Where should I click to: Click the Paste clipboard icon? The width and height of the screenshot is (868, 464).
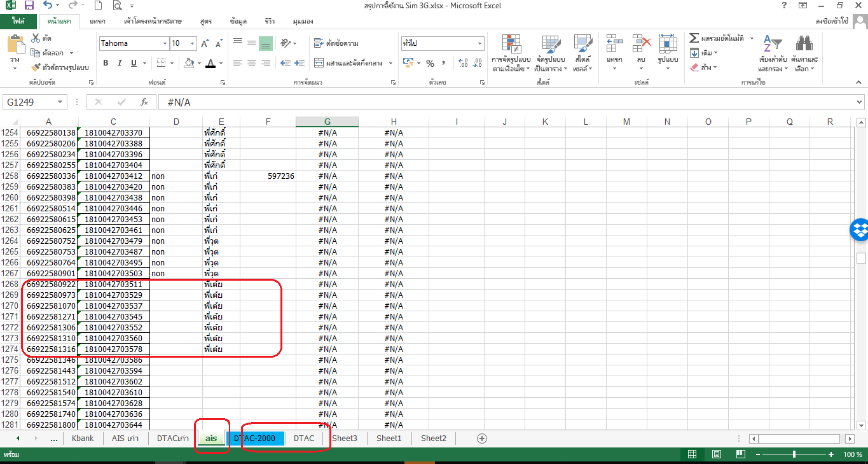[15, 44]
